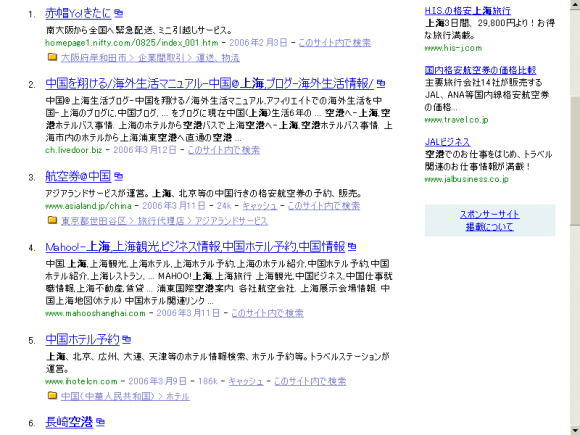580x435 pixels.
Task: Click このサイト内で検索 for ch.livedoor.biz result
Action: [224, 150]
